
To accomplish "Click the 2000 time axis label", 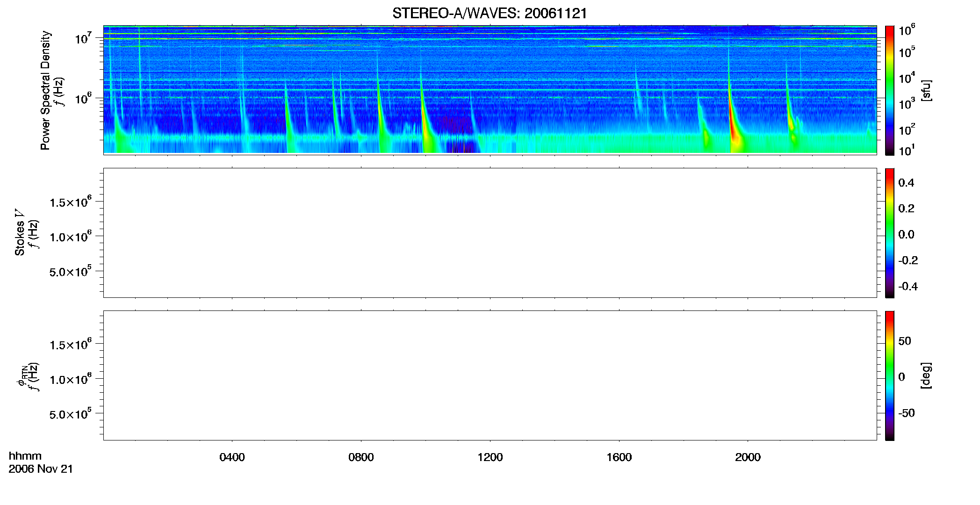I will tap(748, 457).
